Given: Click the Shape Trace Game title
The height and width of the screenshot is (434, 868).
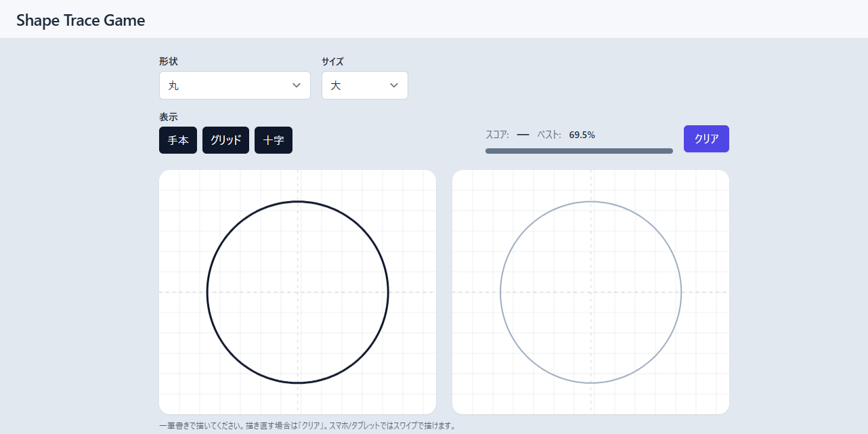Looking at the screenshot, I should coord(81,20).
